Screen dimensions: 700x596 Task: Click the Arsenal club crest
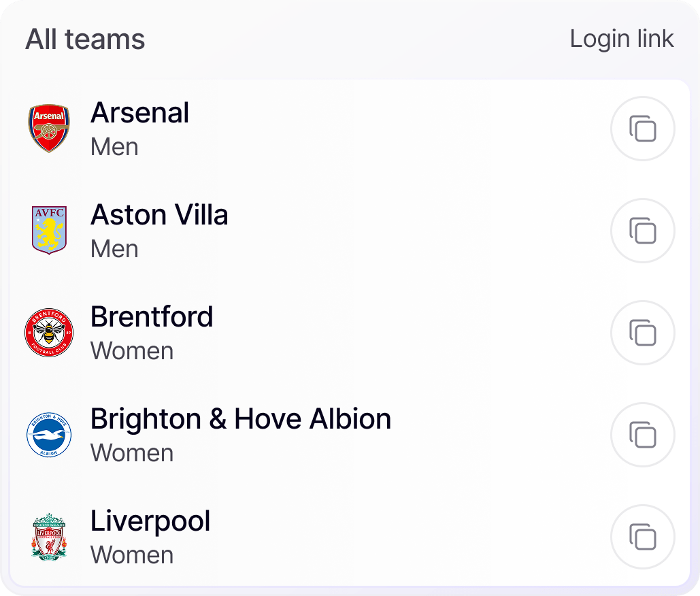(x=49, y=129)
